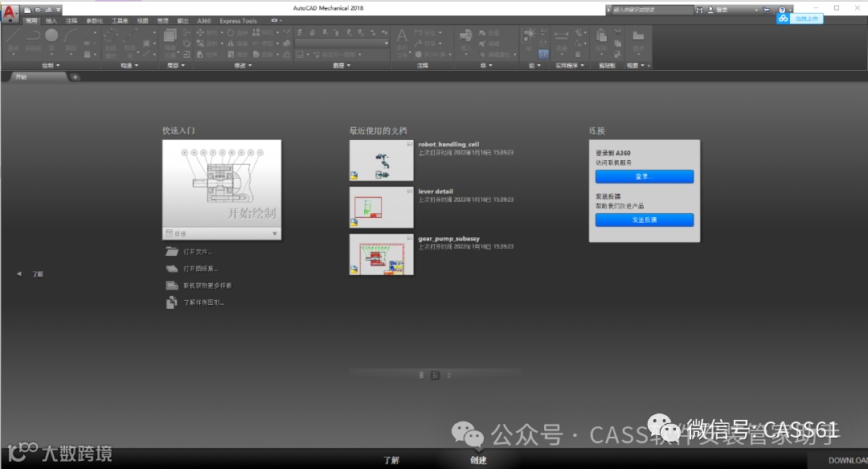Switch to the 常用 (Home) ribbon tab
Screen dimensions: 868x469
click(x=31, y=20)
